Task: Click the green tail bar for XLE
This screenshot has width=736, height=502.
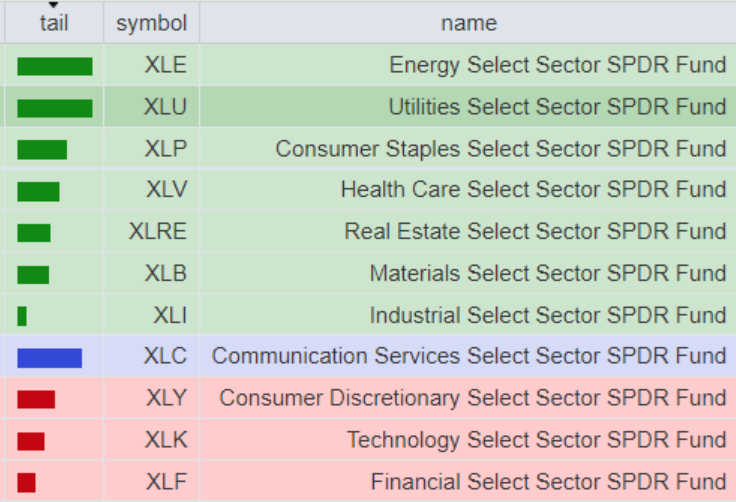Action: [x=54, y=67]
